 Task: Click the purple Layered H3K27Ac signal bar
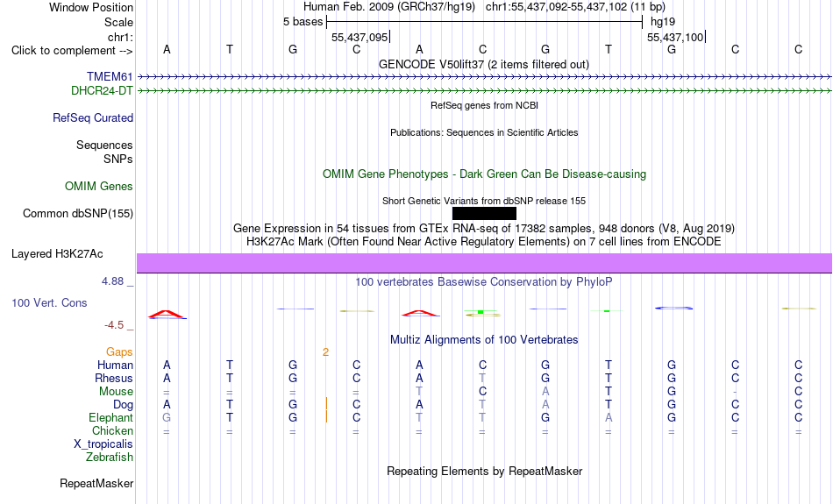(485, 264)
